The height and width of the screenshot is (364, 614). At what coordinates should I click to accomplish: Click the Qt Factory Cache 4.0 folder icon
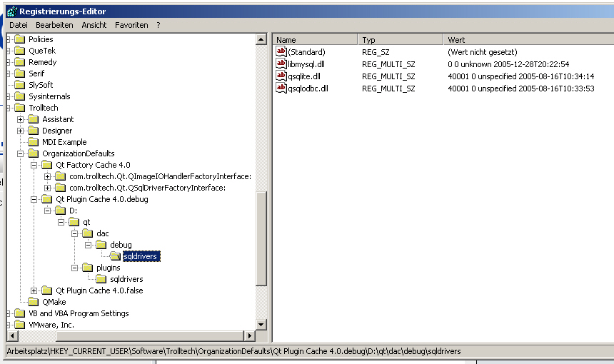47,165
